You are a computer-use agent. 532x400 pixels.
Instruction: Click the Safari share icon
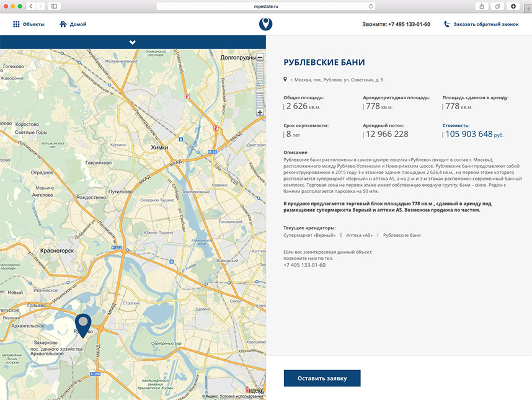482,6
